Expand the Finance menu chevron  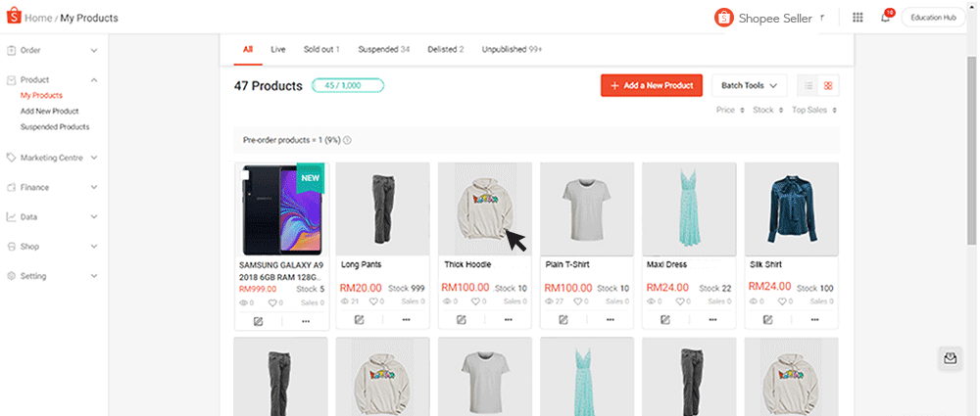point(94,187)
